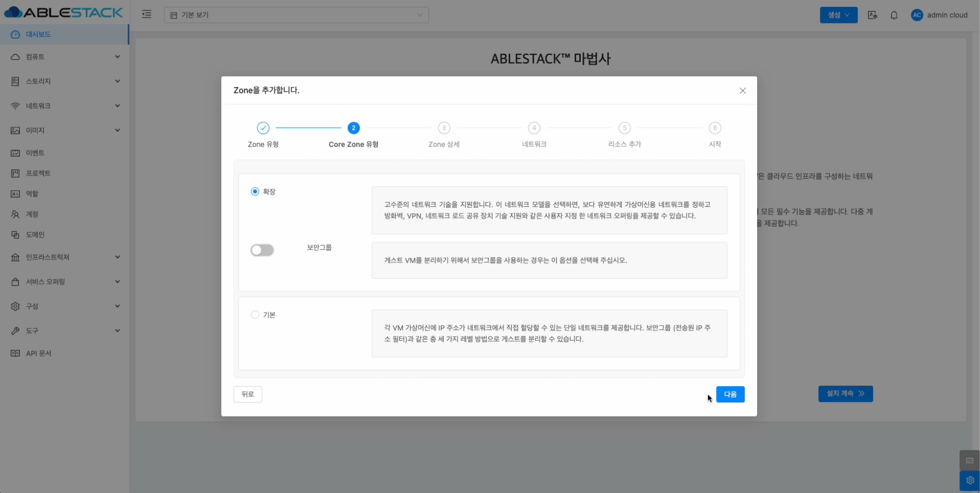
Task: Click the ID card icon beside 역할
Action: click(15, 194)
